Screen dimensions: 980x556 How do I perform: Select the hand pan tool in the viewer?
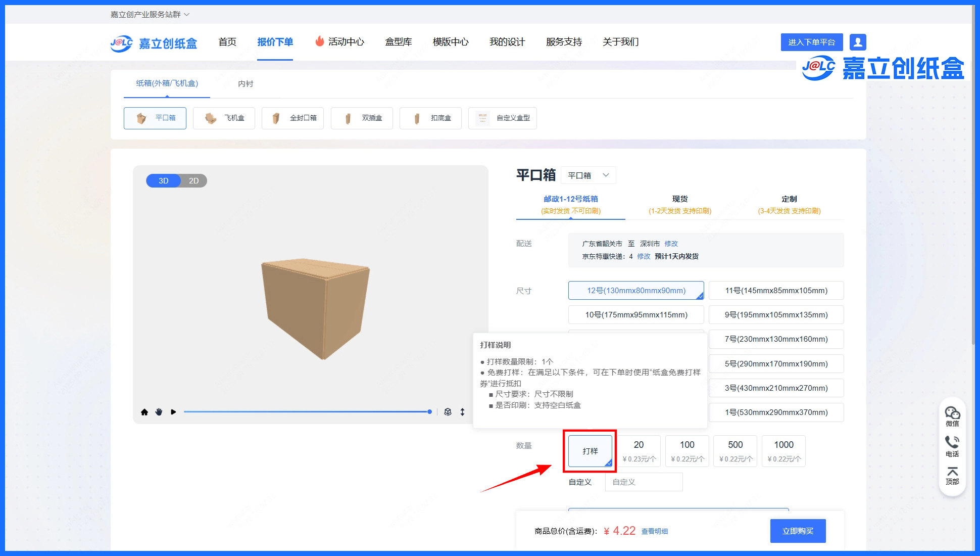tap(159, 412)
